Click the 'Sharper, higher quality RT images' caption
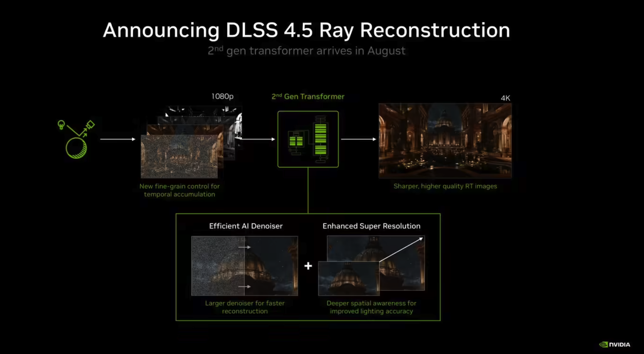The image size is (644, 354). 445,186
